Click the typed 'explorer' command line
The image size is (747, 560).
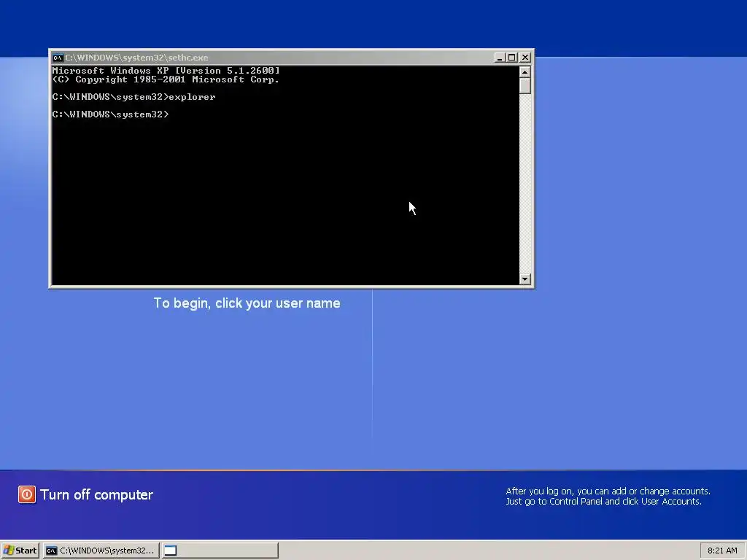(x=134, y=97)
